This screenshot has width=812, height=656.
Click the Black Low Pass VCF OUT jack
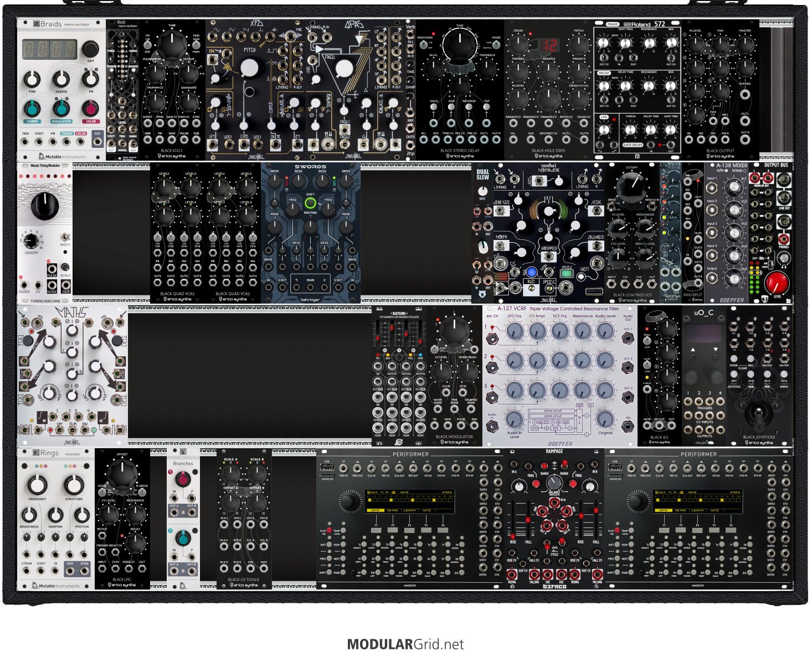click(x=652, y=284)
